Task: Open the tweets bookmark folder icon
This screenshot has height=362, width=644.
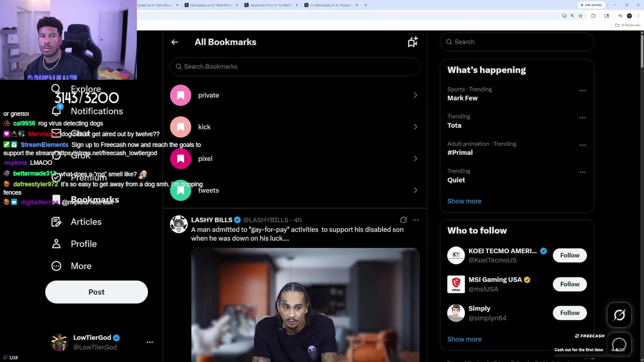Action: pyautogui.click(x=181, y=191)
